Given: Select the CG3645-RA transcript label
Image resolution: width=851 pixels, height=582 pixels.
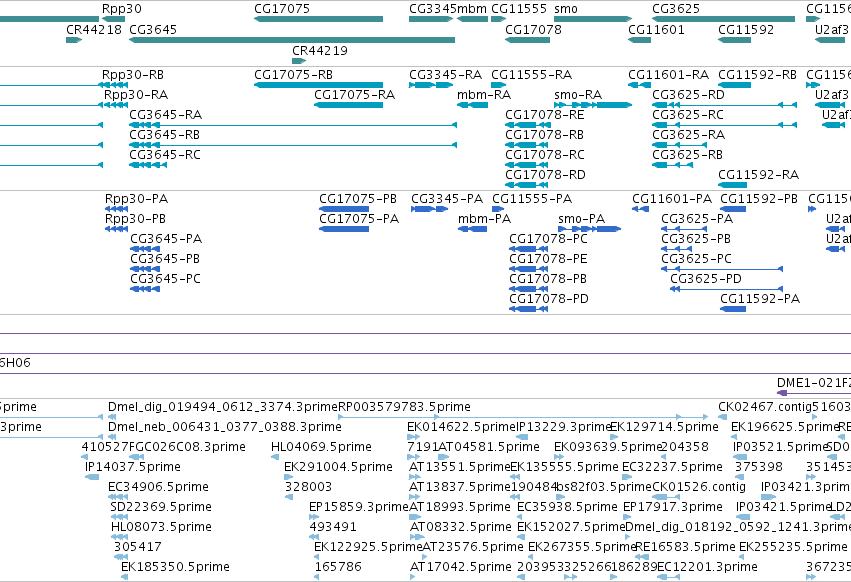Looking at the screenshot, I should tap(166, 115).
